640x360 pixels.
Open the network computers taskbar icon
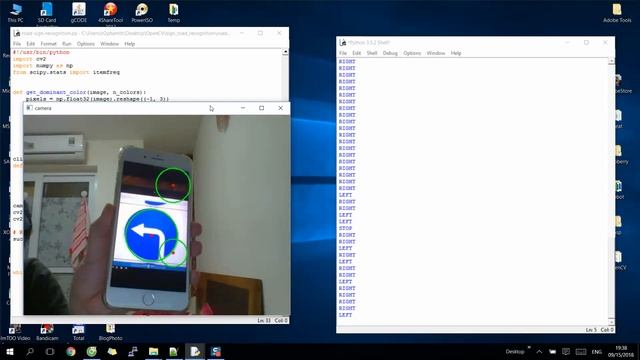[133, 351]
